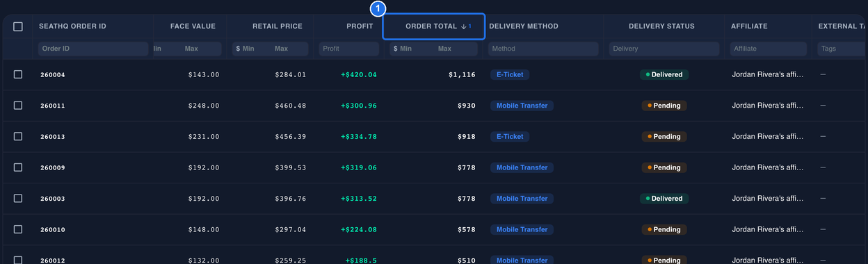868x264 pixels.
Task: Open order ID 260010
Action: 53,229
